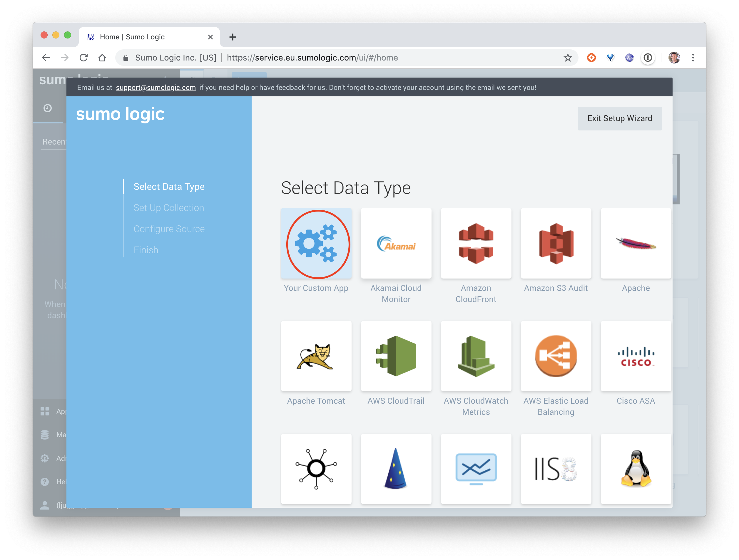
Task: Click the Apache Tomcat label
Action: pyautogui.click(x=316, y=401)
